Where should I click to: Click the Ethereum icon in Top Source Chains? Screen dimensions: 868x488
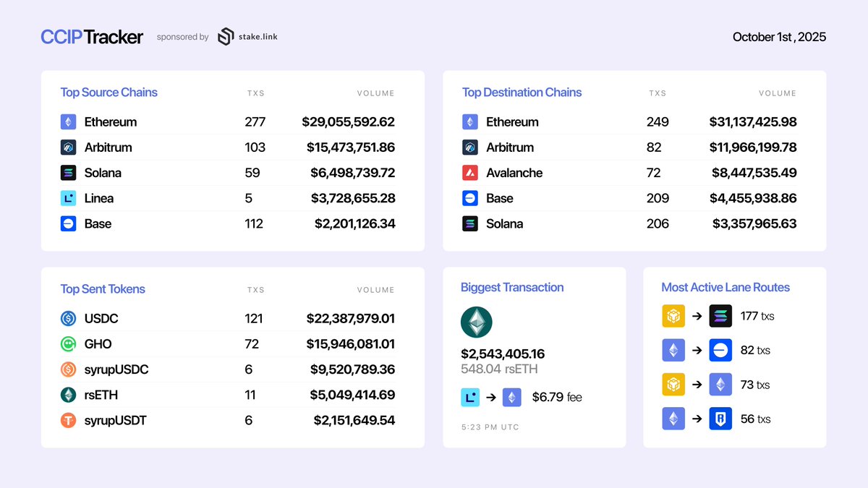point(68,122)
